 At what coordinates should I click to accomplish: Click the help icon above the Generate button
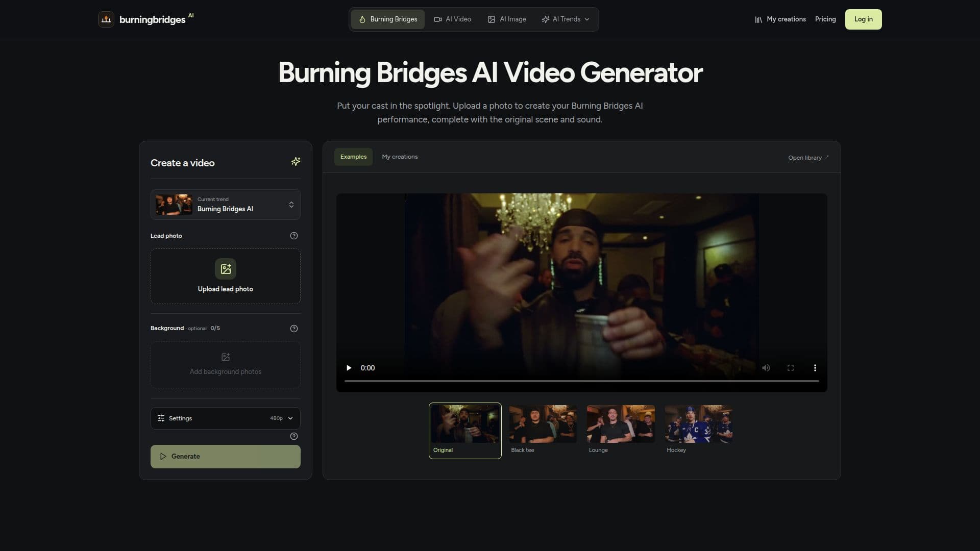[294, 436]
